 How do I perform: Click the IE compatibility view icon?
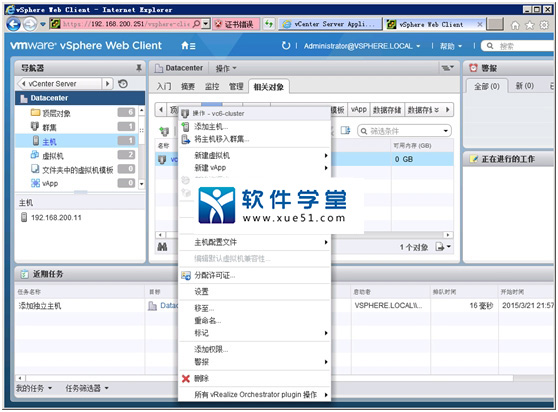pos(269,24)
